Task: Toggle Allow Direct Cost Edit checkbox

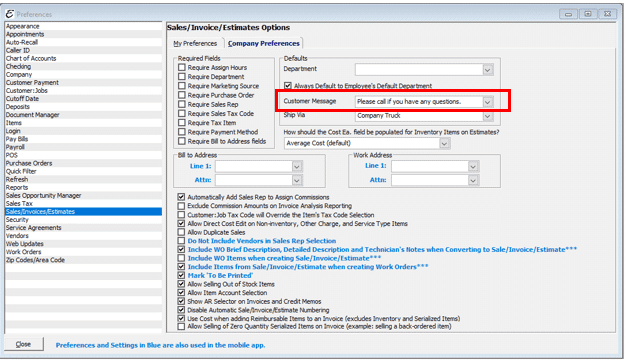Action: point(181,224)
